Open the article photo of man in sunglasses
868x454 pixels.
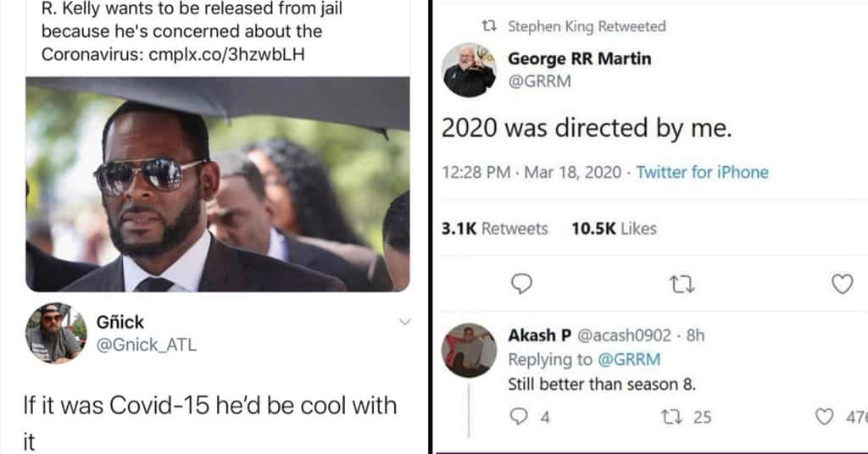click(218, 184)
